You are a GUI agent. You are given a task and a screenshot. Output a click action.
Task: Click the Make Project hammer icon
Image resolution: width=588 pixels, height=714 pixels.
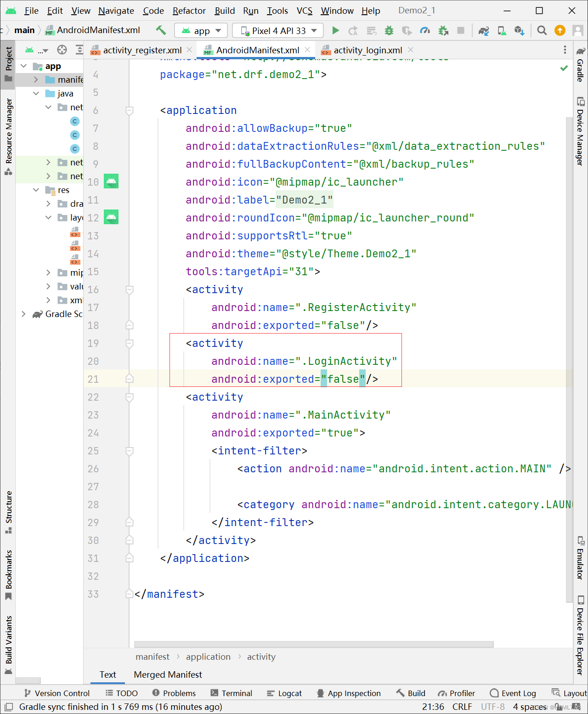pyautogui.click(x=161, y=30)
